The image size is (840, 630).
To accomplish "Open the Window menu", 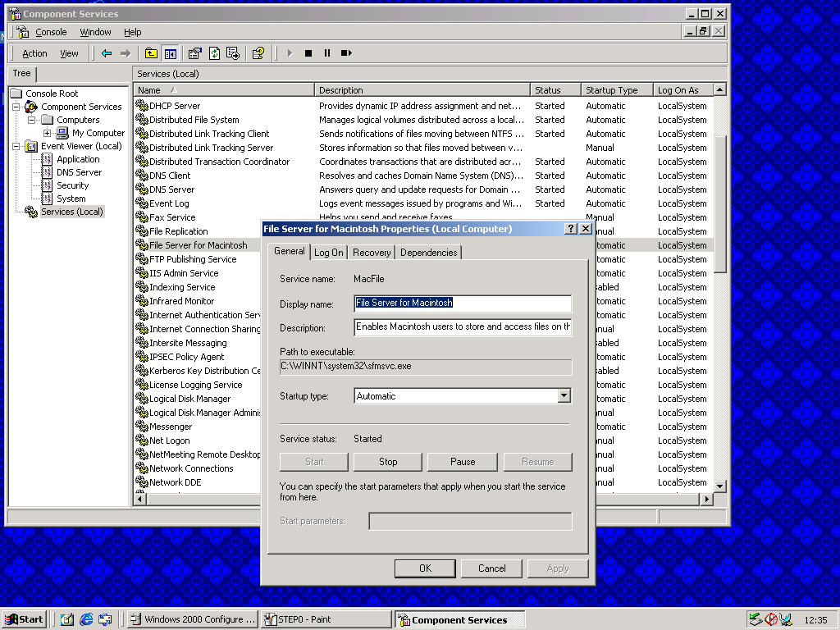I will pyautogui.click(x=95, y=32).
